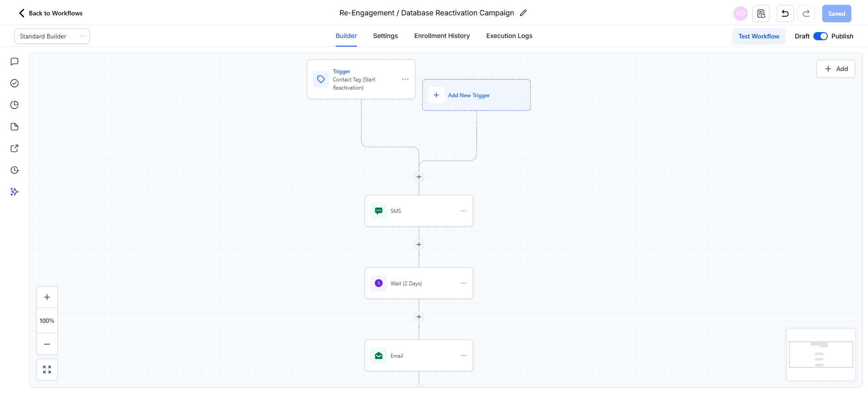
Task: Open the version history clock sidebar icon
Action: coord(14,170)
